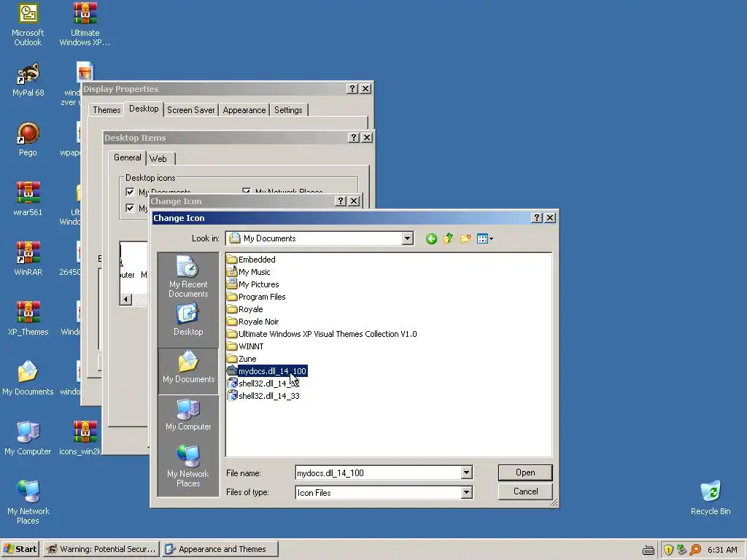Select the Royale folder
This screenshot has width=747, height=560.
(x=245, y=309)
